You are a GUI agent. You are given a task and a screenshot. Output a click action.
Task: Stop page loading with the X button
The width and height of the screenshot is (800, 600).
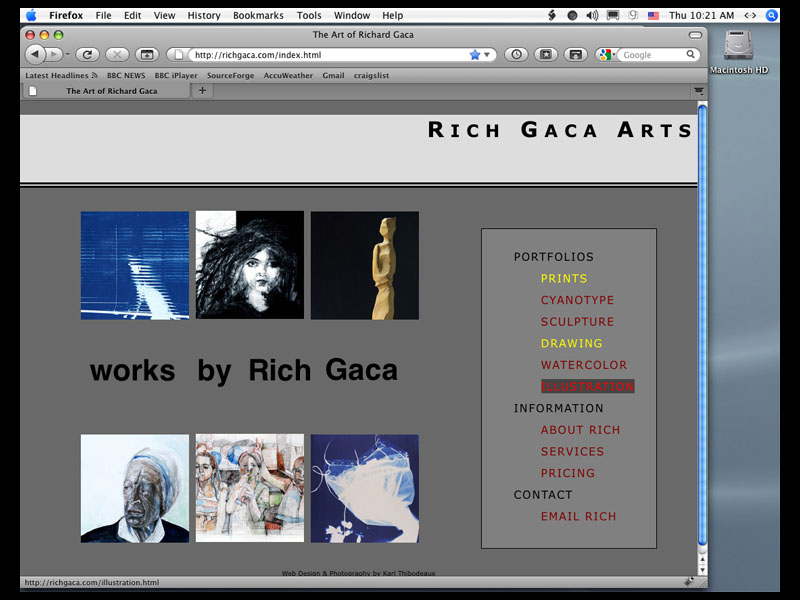point(117,54)
